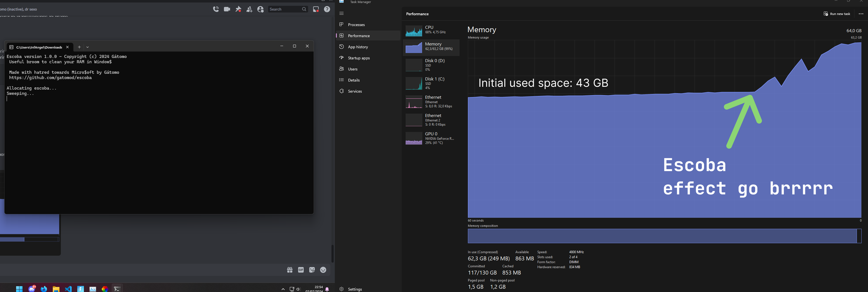This screenshot has width=868, height=292.
Task: Toggle the Task Manager hamburger navigation menu
Action: click(341, 14)
